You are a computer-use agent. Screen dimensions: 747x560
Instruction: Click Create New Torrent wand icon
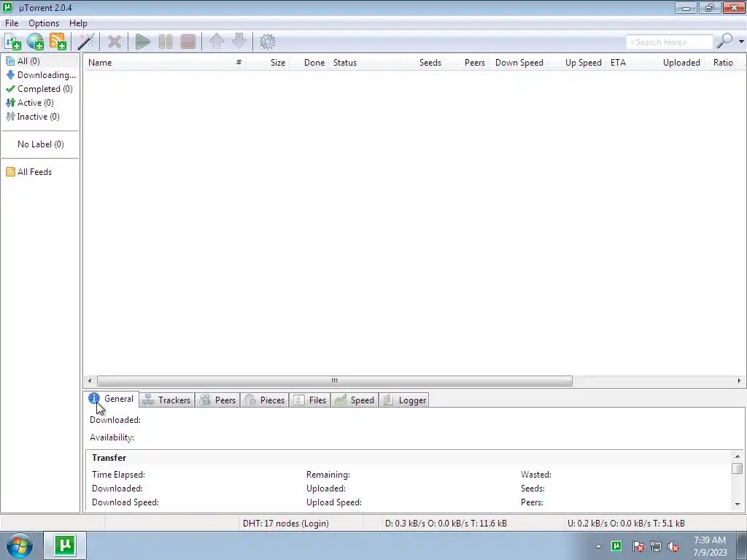86,42
